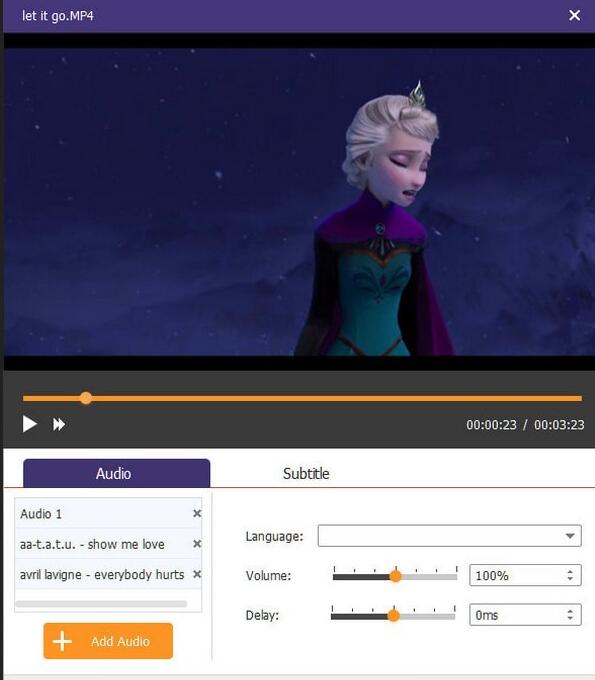Switch to the Subtitle tab
This screenshot has height=680, width=595.
[x=306, y=474]
